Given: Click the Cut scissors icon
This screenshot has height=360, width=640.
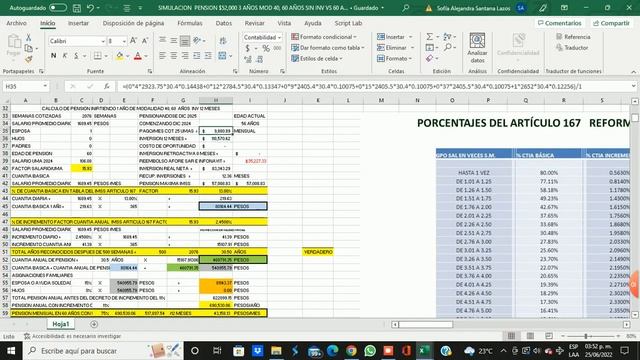Looking at the screenshot, I should (x=29, y=38).
